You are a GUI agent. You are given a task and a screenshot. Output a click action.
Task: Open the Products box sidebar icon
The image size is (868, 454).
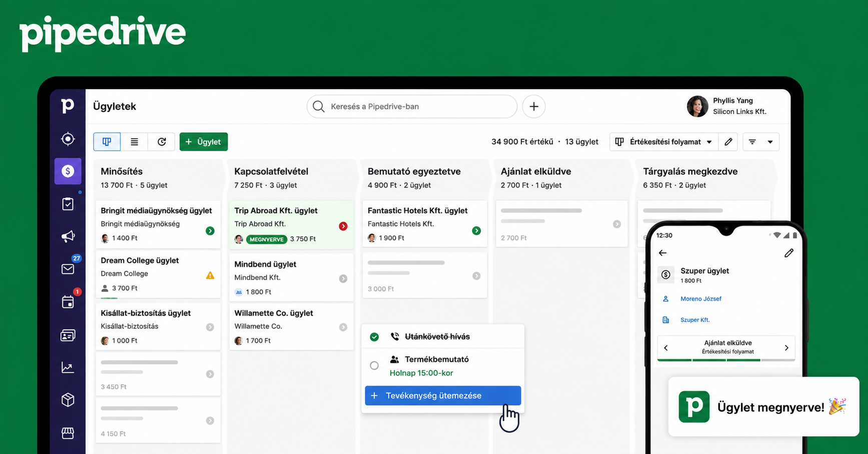68,400
